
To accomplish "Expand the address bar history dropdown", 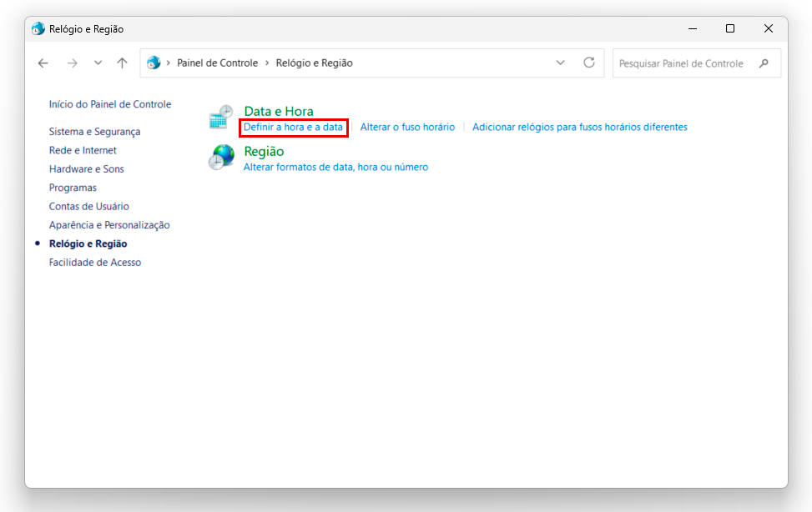I will tap(560, 63).
